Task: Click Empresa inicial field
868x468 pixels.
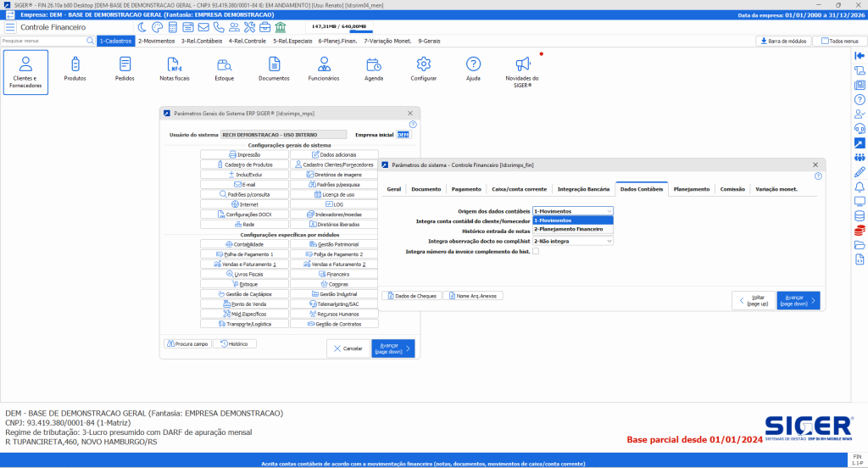Action: pos(403,135)
